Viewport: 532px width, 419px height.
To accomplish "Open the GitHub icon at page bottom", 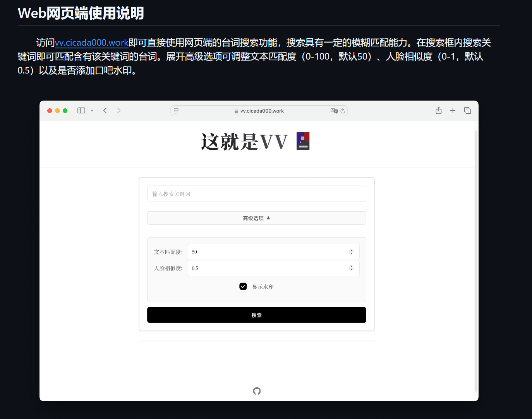I will (x=257, y=391).
